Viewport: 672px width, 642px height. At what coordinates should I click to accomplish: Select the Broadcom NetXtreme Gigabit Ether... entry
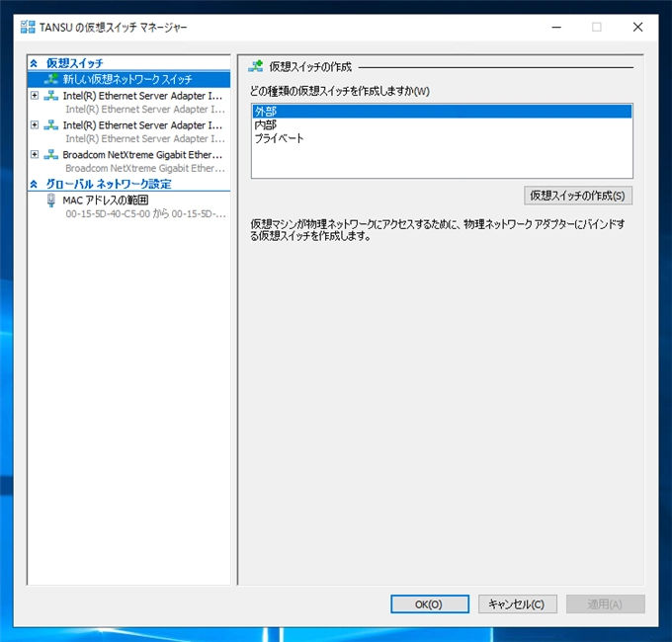tap(142, 155)
